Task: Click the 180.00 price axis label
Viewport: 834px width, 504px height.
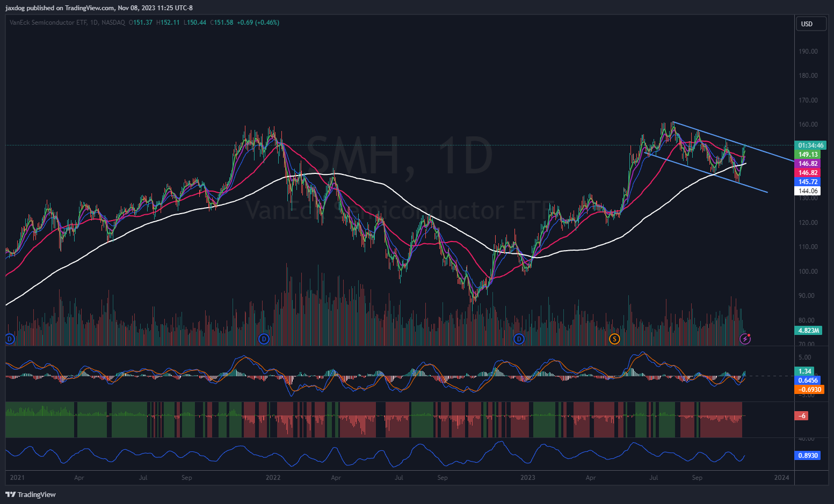Action: [808, 76]
